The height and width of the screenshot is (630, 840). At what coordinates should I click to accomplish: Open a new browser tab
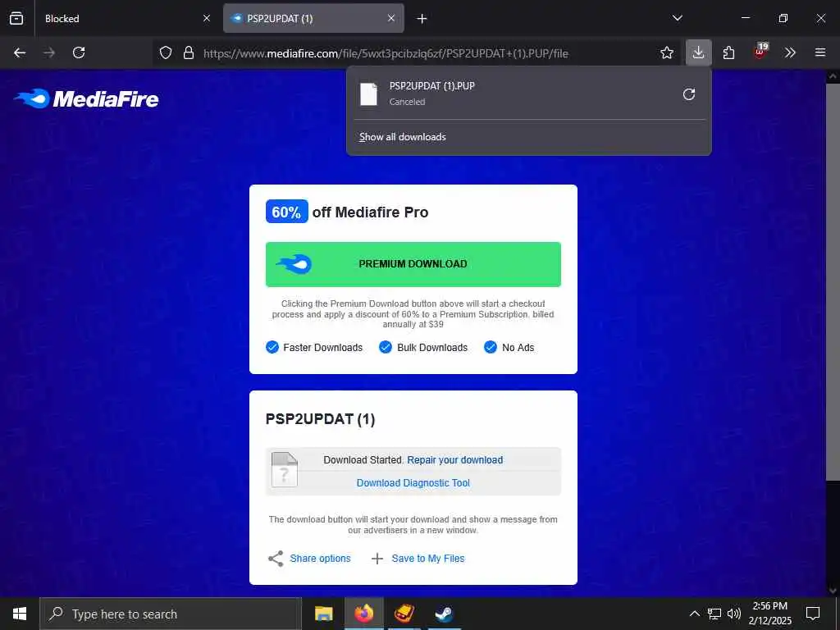point(422,18)
